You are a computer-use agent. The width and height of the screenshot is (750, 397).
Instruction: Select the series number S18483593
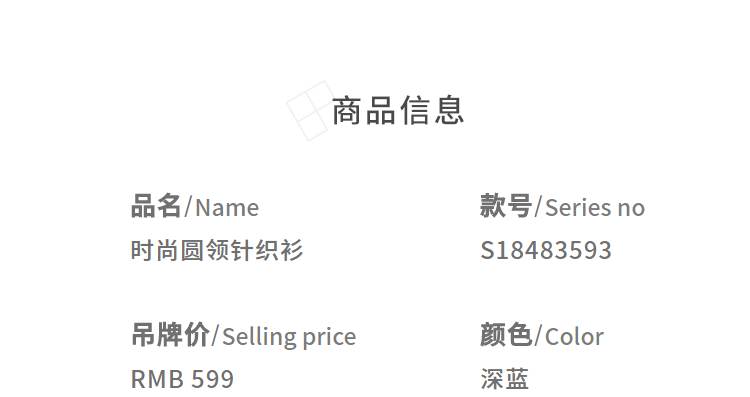(546, 250)
